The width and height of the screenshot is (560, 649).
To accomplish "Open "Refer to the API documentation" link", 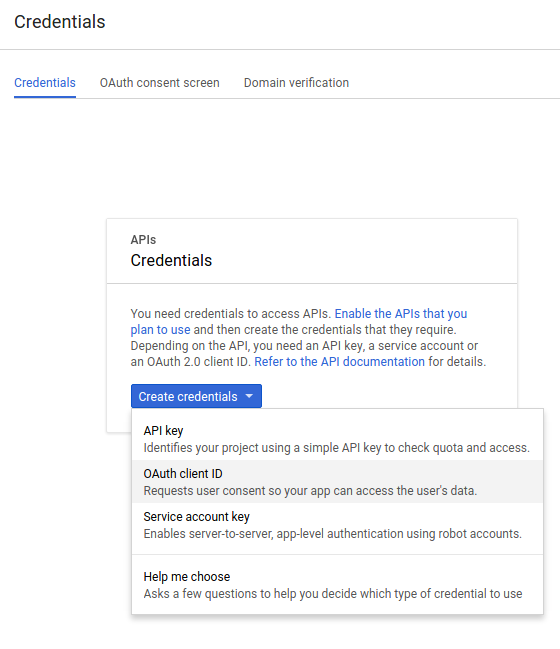I will tap(339, 362).
